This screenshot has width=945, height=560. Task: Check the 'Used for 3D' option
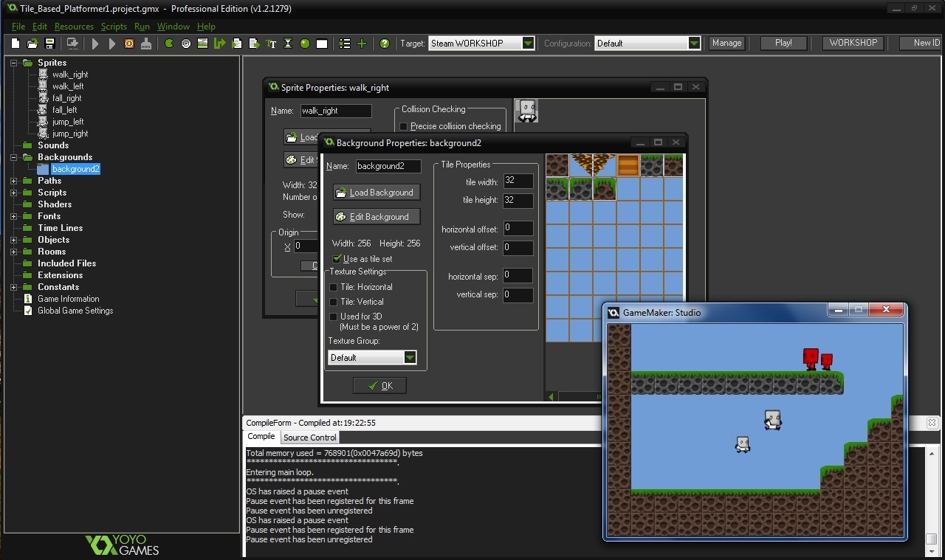(x=334, y=317)
